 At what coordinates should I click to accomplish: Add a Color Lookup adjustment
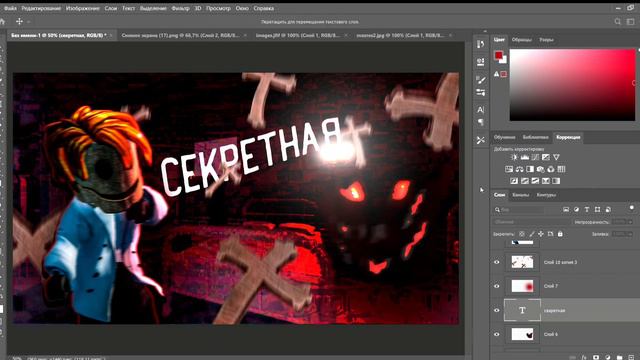(561, 169)
